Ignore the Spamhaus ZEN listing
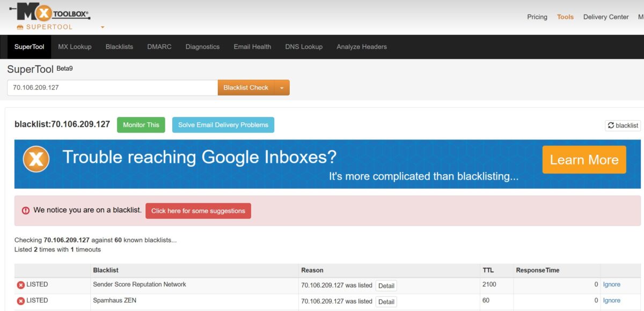This screenshot has width=644, height=311. (x=611, y=300)
